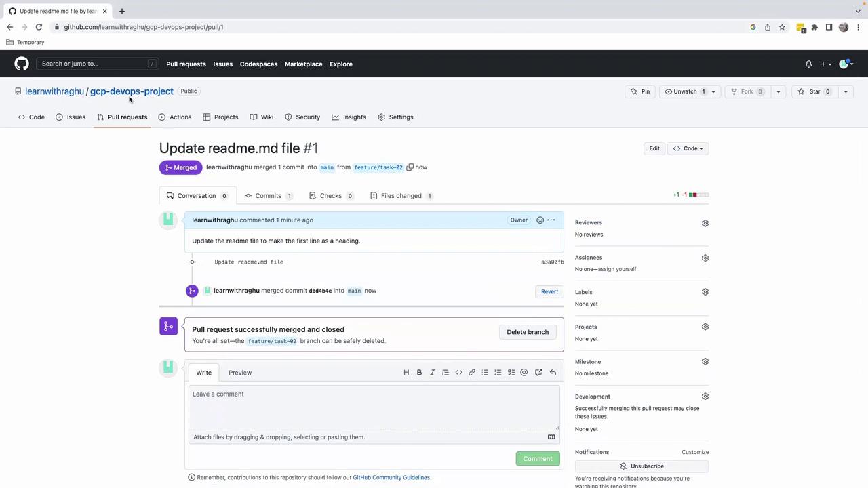Unsubscribe from pull request notifications
This screenshot has height=488, width=868.
click(642, 466)
